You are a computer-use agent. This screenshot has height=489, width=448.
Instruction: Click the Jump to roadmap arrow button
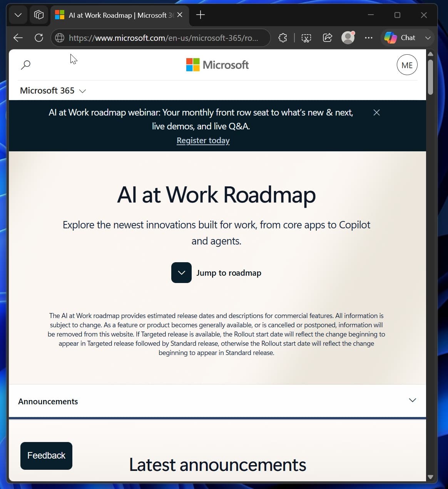click(x=181, y=273)
